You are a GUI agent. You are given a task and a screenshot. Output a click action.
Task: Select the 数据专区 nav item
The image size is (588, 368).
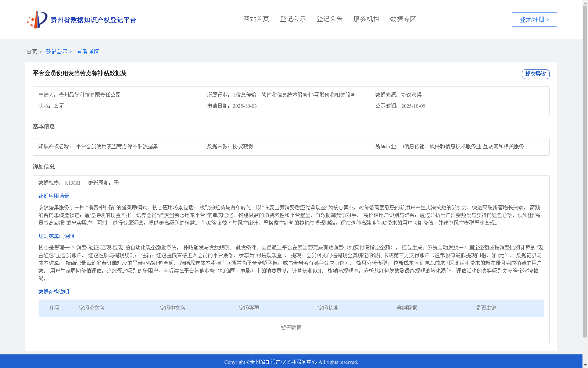(403, 19)
